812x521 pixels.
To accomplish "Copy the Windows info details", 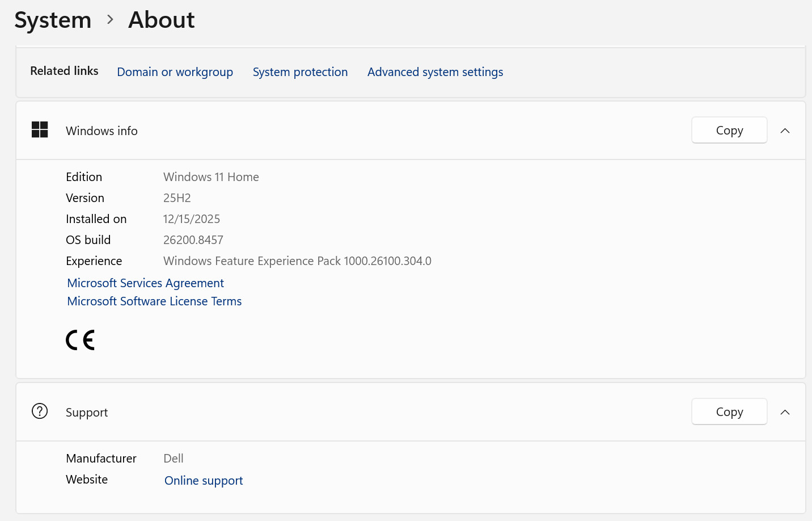I will pos(729,130).
